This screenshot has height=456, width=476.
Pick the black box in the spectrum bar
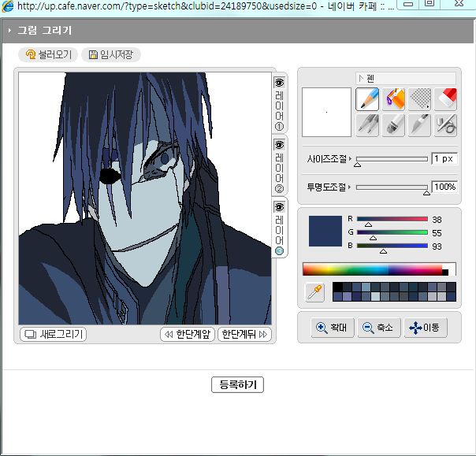pos(445,272)
